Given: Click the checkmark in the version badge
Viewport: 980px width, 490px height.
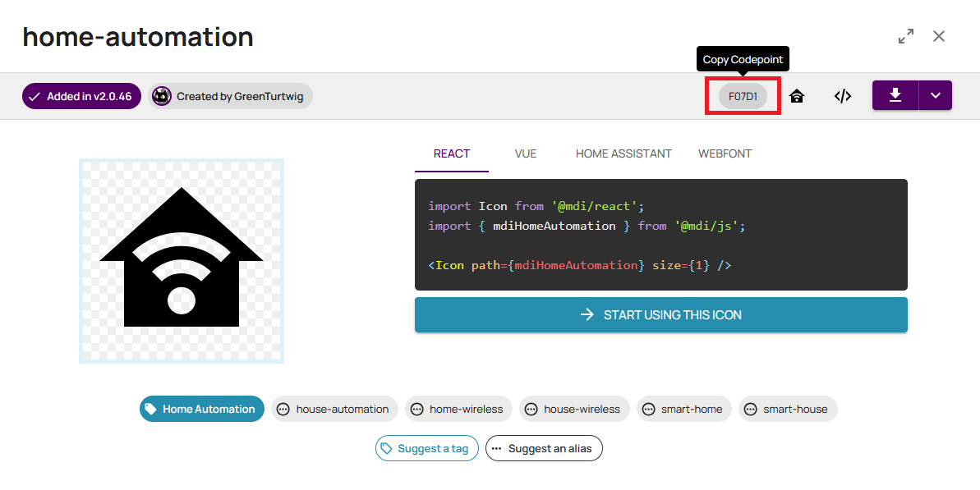Looking at the screenshot, I should (x=35, y=96).
